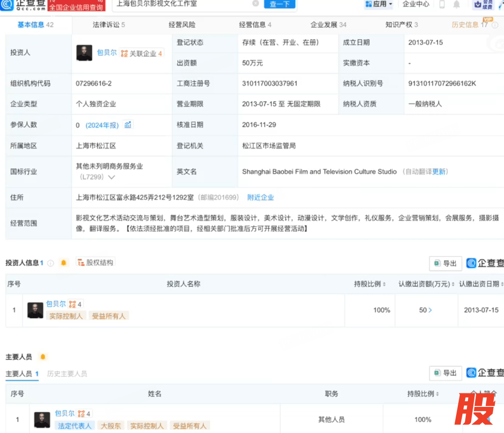Click the 关联企业 relation icon
Screen dimensions: 504x433
click(124, 53)
